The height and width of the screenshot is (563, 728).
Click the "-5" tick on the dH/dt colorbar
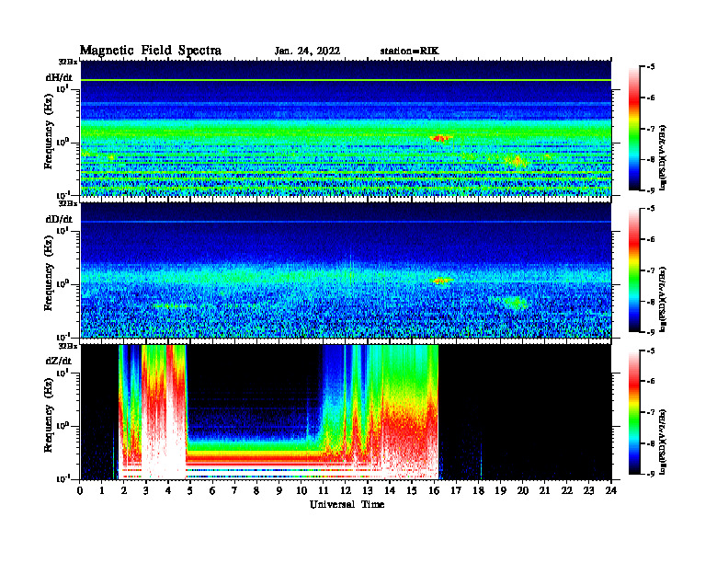pos(651,66)
